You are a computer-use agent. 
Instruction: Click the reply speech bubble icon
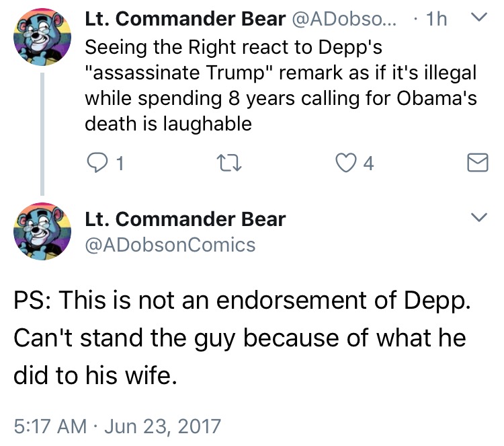pos(97,163)
